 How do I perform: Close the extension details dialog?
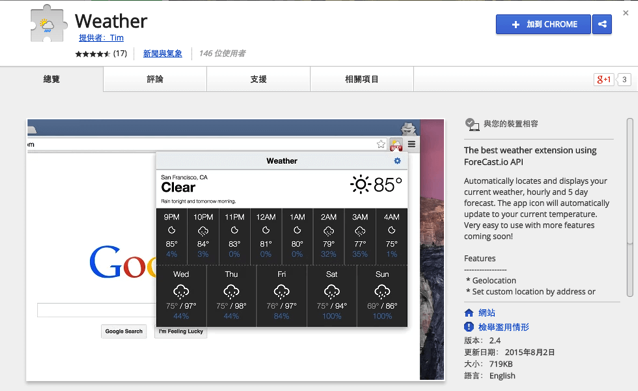click(625, 13)
